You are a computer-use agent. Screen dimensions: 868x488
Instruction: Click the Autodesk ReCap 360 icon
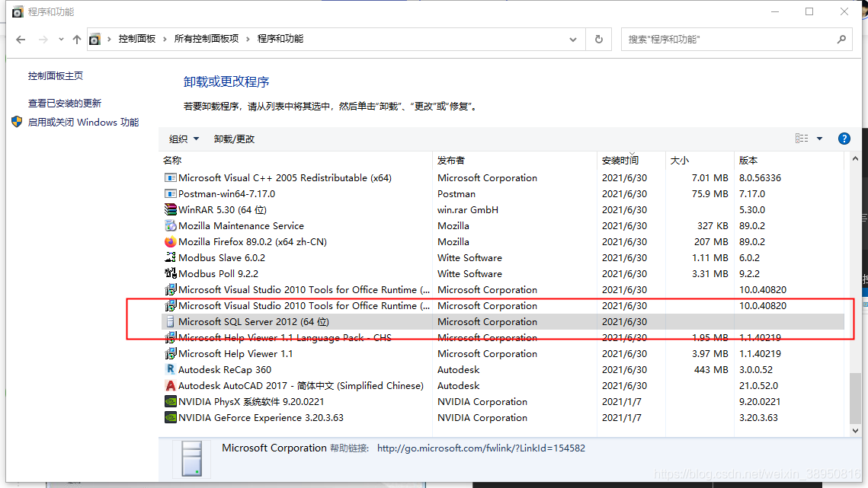click(170, 370)
